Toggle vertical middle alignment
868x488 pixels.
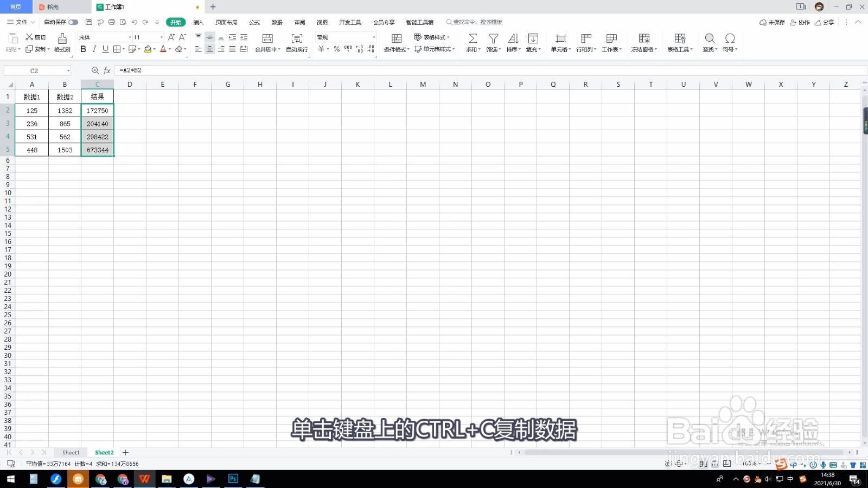tap(209, 37)
